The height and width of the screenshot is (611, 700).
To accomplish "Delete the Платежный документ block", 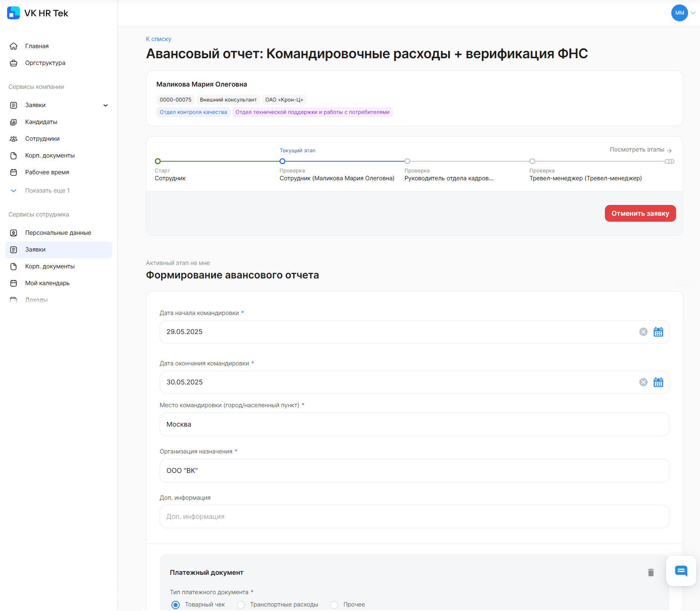I will point(651,573).
